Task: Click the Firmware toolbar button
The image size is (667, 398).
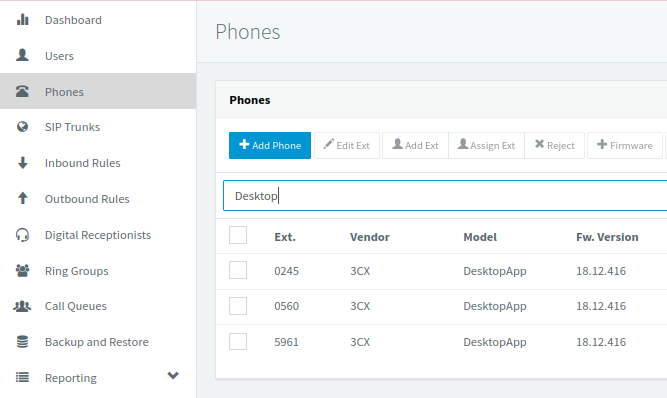Action: (x=624, y=145)
